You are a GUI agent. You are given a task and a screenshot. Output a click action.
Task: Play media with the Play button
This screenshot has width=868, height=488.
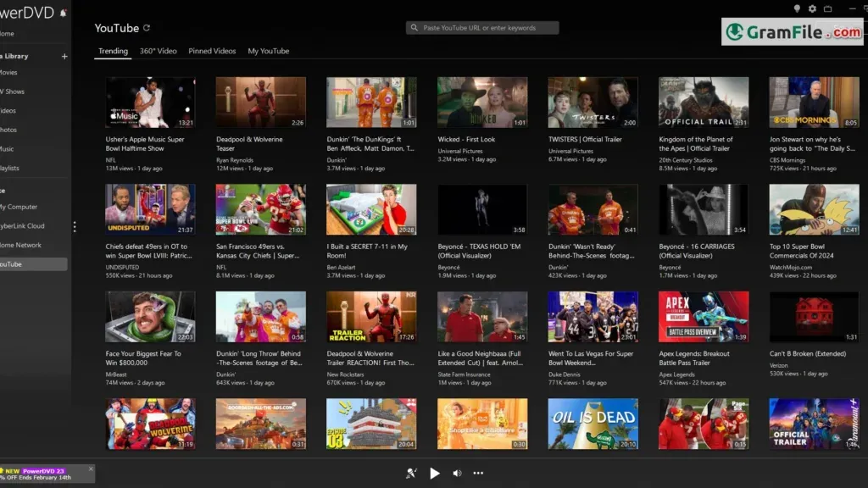click(435, 473)
